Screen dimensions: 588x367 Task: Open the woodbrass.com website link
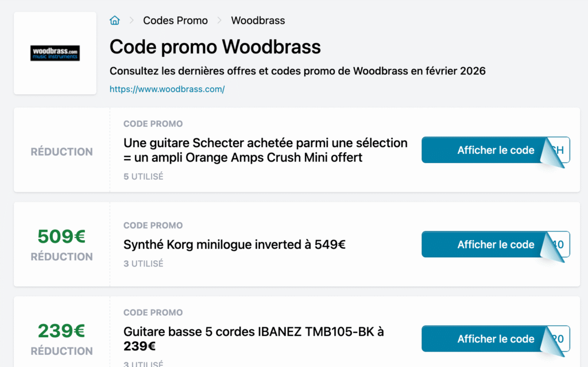pyautogui.click(x=167, y=90)
